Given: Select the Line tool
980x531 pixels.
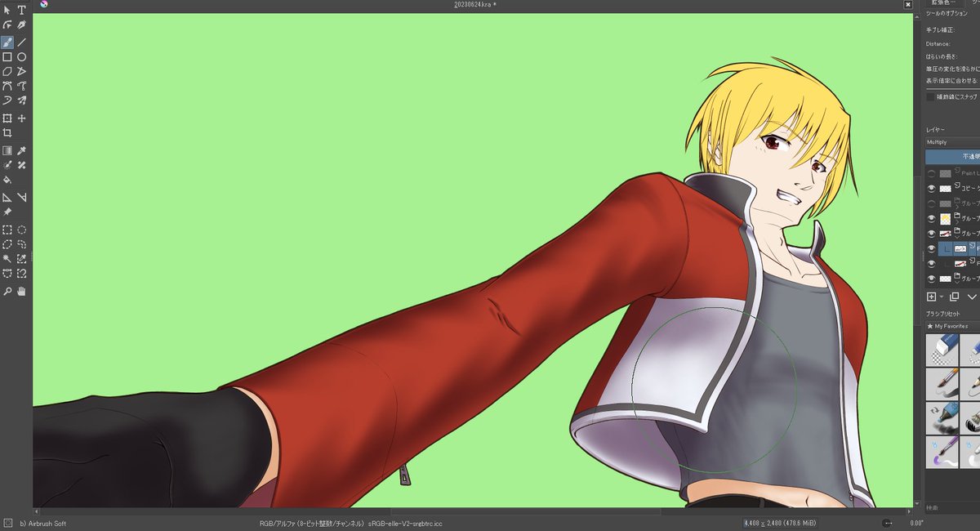Looking at the screenshot, I should pyautogui.click(x=22, y=42).
